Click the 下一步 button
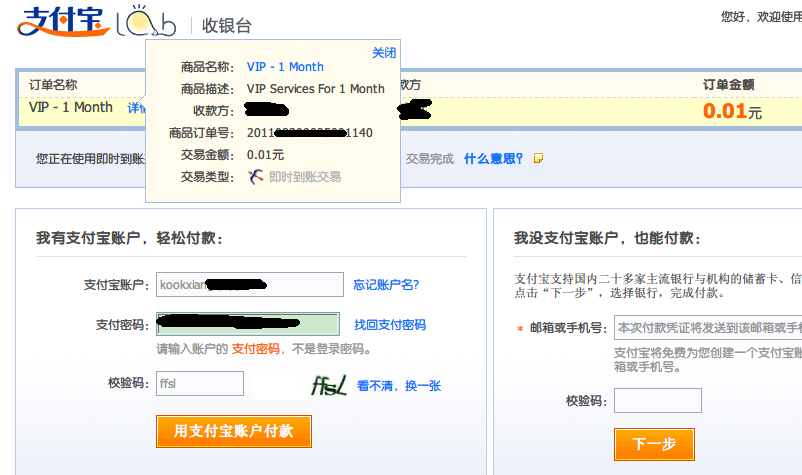 [x=654, y=444]
